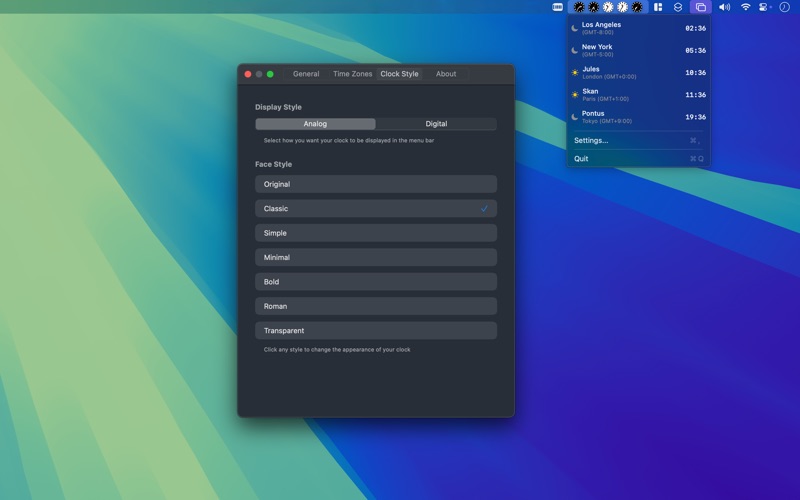Click the window layout grid menu bar icon
The image size is (800, 500).
pos(658,7)
